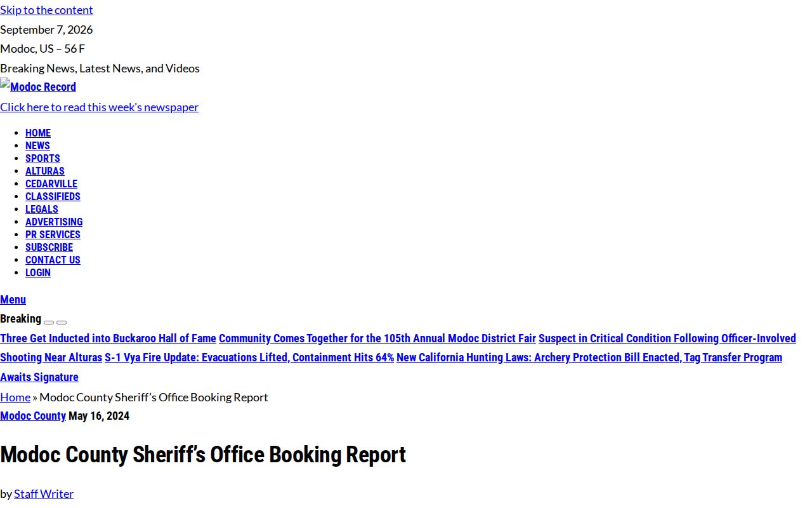Go to HOME in the navigation list

tap(38, 133)
